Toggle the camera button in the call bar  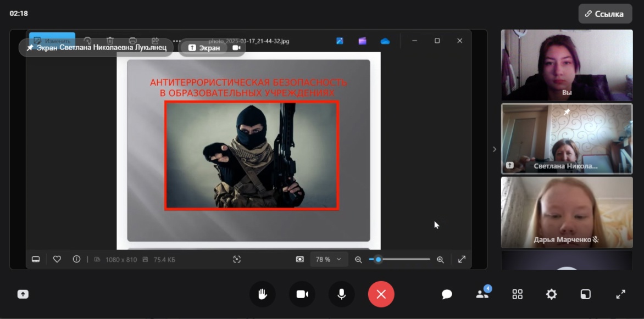(302, 294)
